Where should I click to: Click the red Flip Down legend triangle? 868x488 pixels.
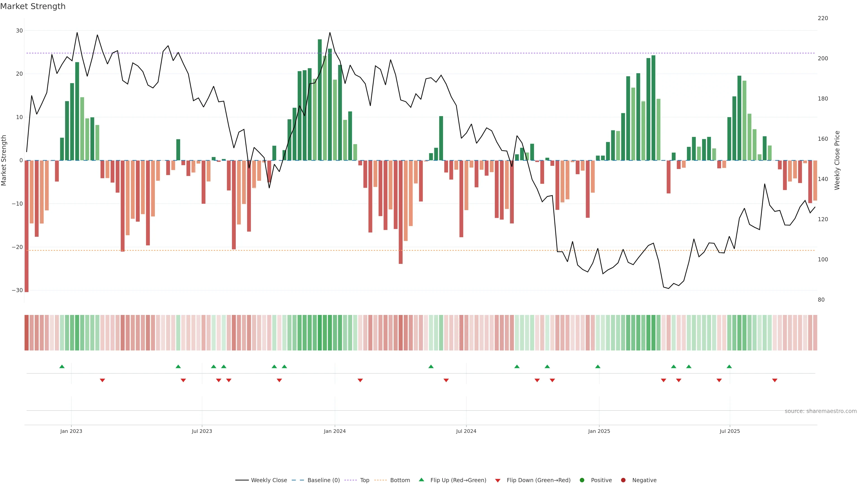(x=498, y=481)
